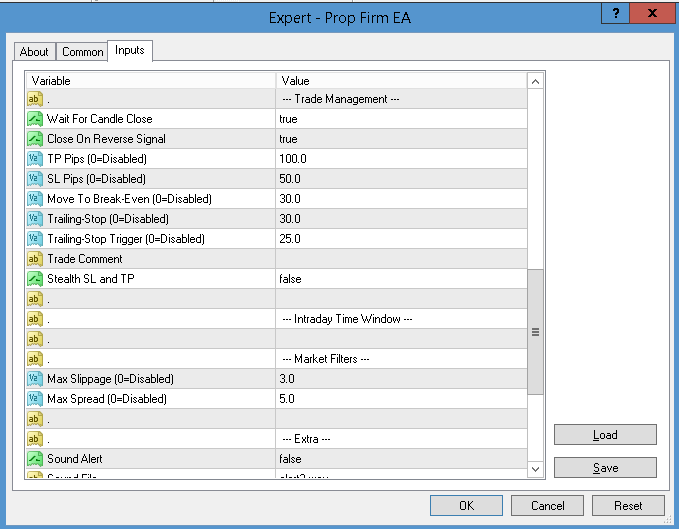Click the scrollbar down arrow
The image size is (679, 529).
pos(535,469)
